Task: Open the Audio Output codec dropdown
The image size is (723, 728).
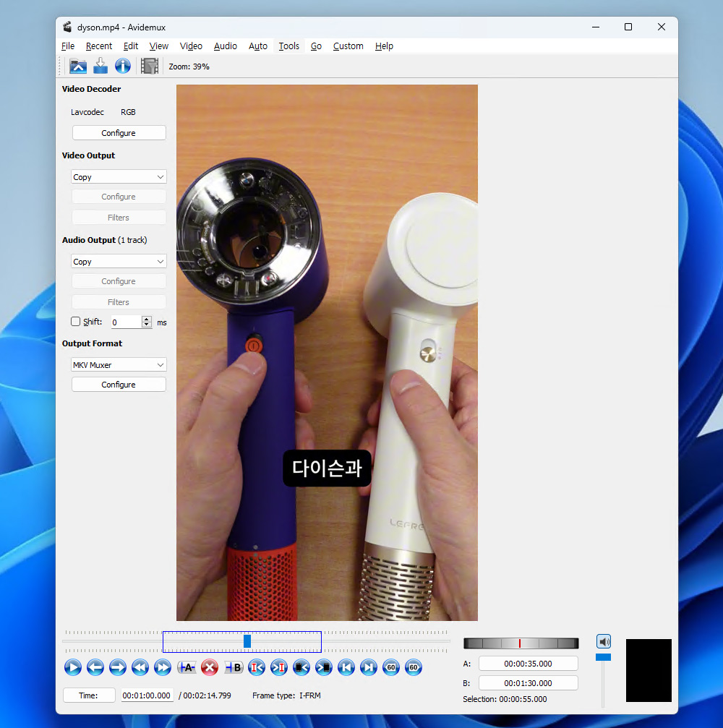Action: click(119, 262)
